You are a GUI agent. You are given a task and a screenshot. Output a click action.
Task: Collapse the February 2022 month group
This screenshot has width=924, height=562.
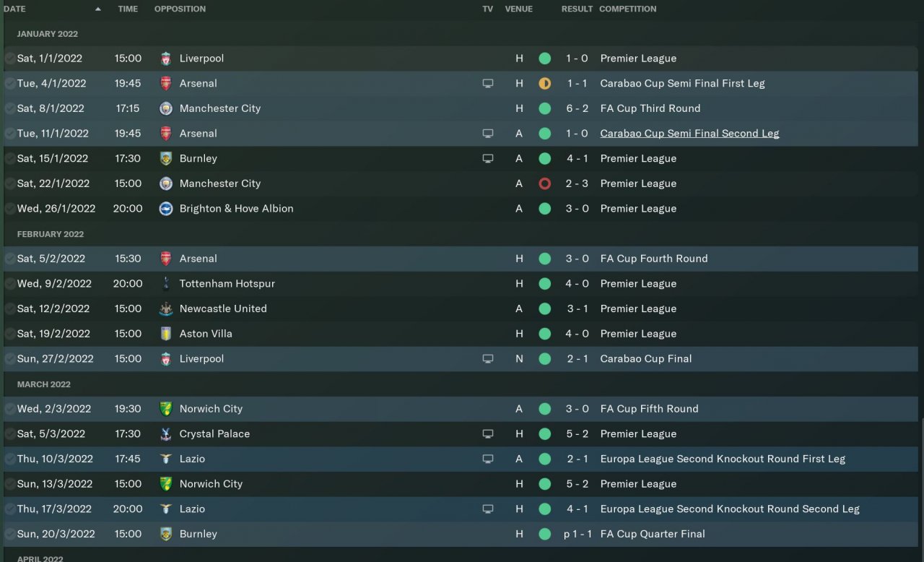tap(51, 234)
